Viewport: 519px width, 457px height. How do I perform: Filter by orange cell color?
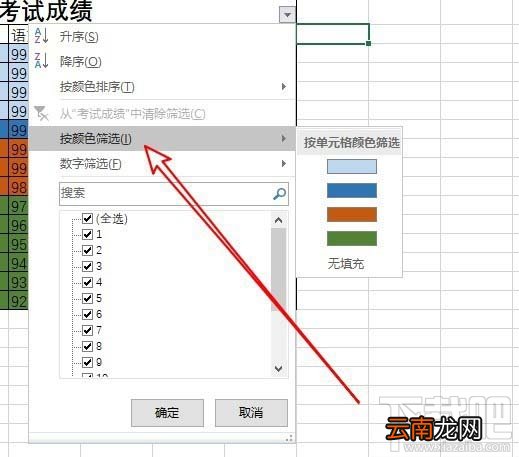(x=352, y=214)
